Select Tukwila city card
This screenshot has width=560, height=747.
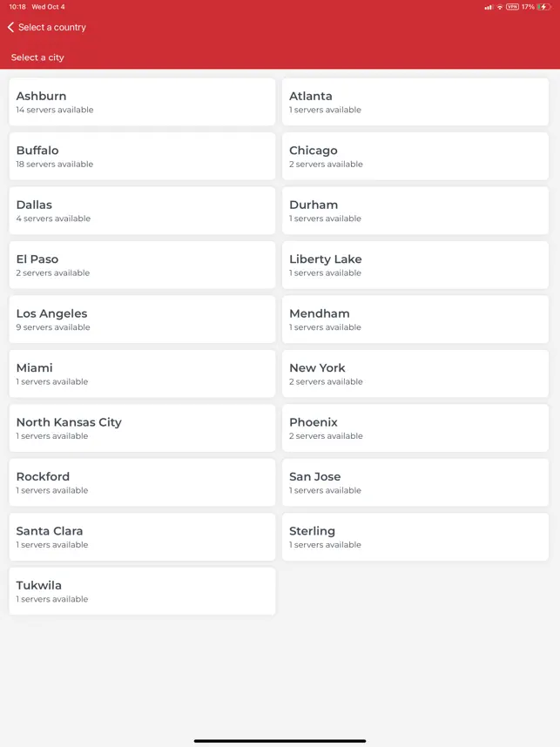[142, 591]
